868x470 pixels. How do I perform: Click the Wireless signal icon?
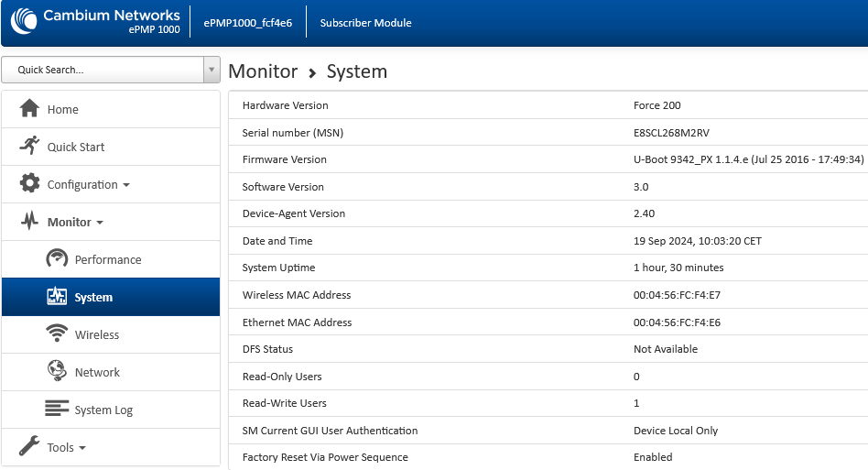click(x=57, y=333)
